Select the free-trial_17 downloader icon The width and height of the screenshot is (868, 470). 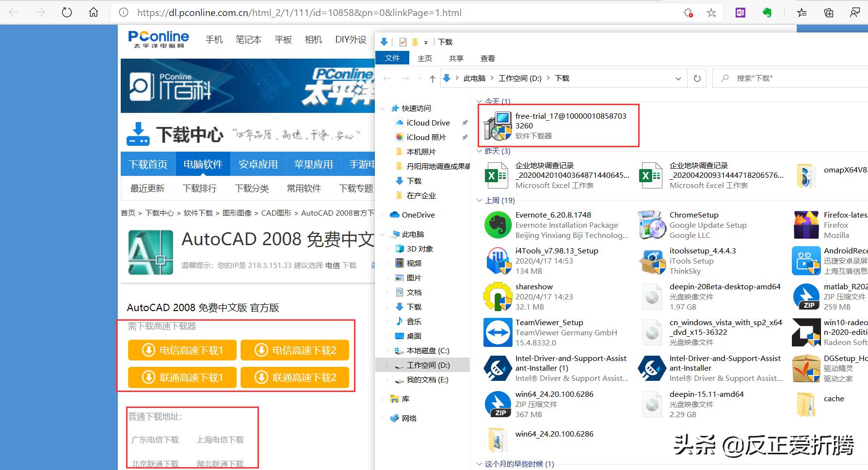tap(498, 126)
